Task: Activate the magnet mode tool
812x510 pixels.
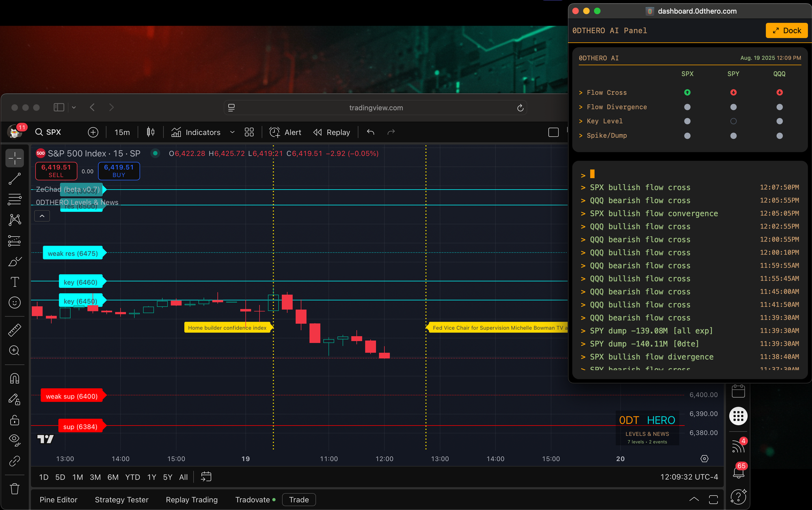Action: [x=15, y=378]
